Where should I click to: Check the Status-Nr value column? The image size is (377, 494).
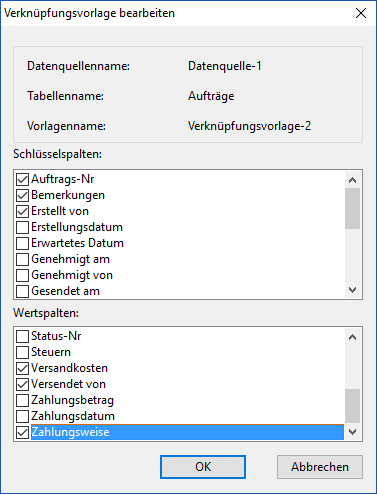(x=22, y=336)
